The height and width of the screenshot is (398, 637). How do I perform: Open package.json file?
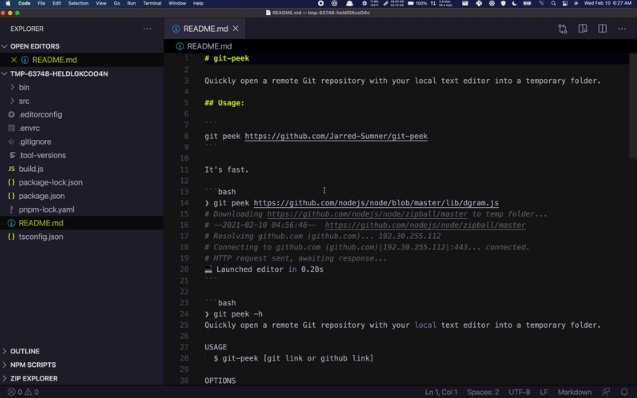click(x=81, y=196)
